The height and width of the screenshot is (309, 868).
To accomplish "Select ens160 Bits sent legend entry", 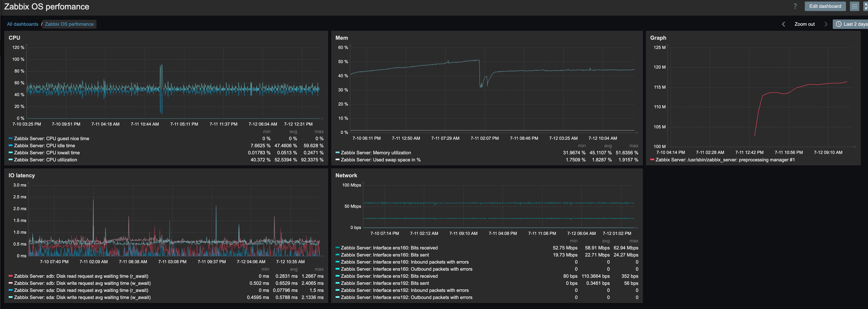I will pyautogui.click(x=385, y=255).
